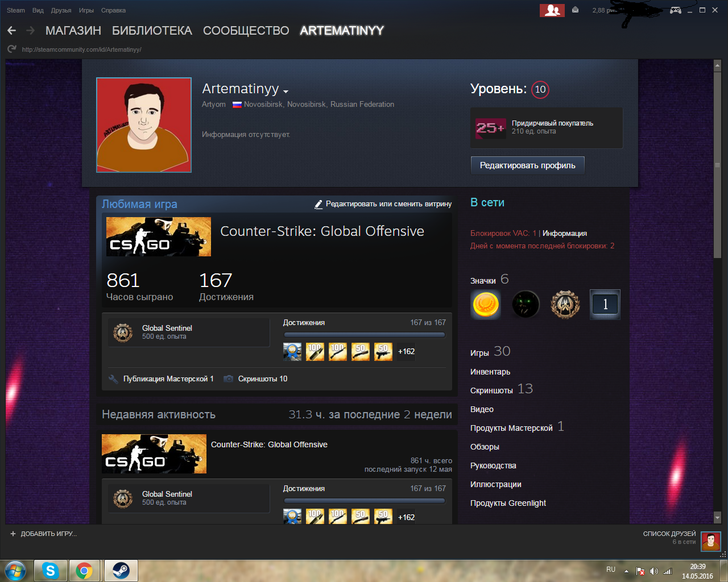This screenshot has width=728, height=582.
Task: Click the Global Sentinel badge icon in Любимая игра
Action: (x=123, y=332)
